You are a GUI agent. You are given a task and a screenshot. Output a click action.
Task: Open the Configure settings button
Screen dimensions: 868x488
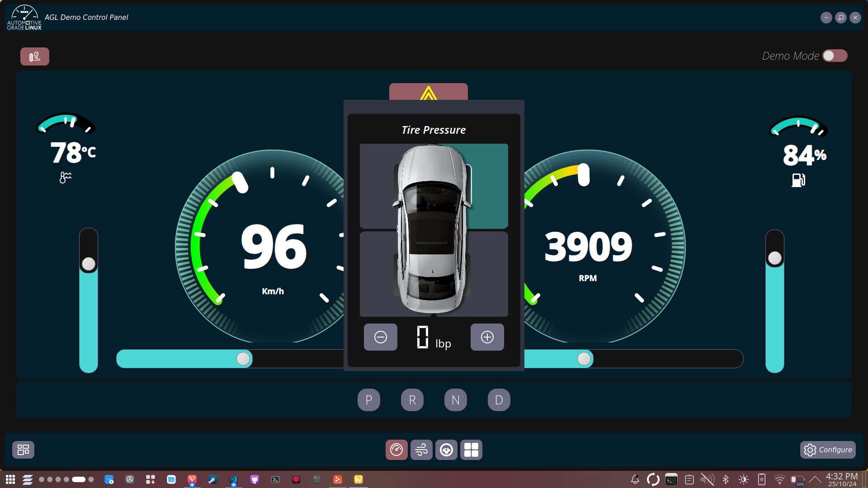point(828,450)
